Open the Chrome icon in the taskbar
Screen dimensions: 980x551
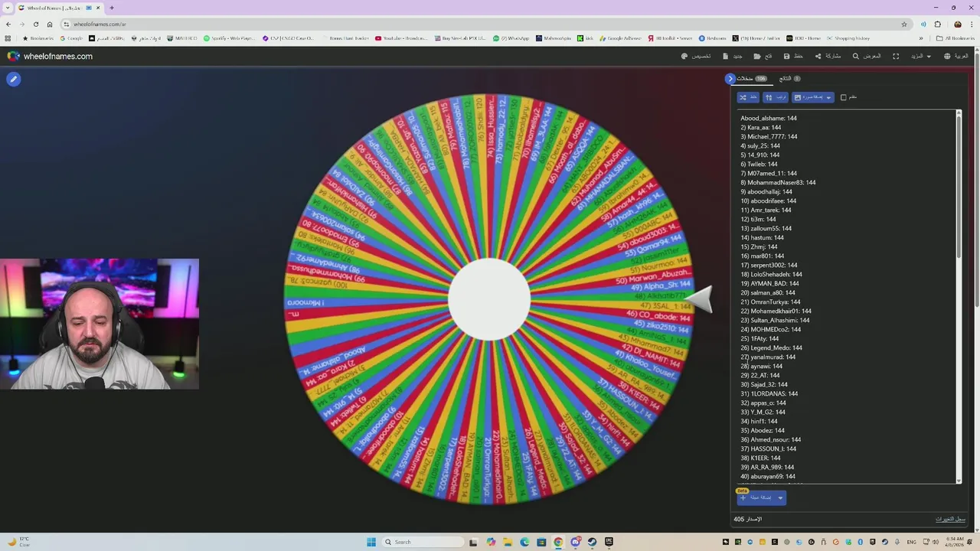(558, 542)
